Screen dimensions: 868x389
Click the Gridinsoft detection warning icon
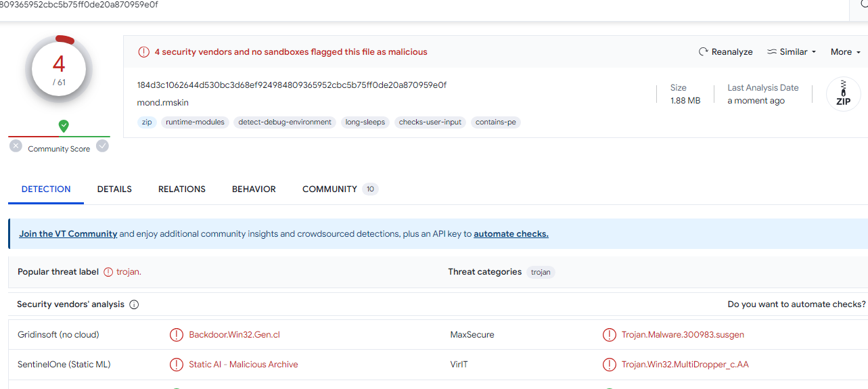[x=176, y=335]
